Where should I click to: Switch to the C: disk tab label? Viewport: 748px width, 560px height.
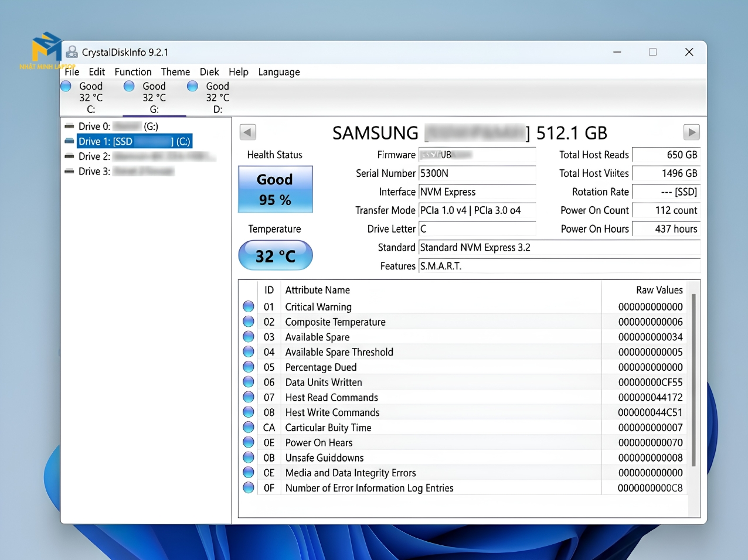pos(91,110)
